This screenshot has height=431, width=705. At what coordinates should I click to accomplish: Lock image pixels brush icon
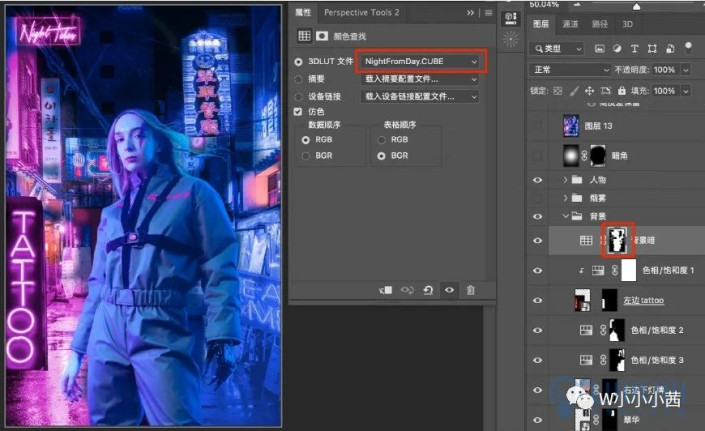tap(574, 91)
